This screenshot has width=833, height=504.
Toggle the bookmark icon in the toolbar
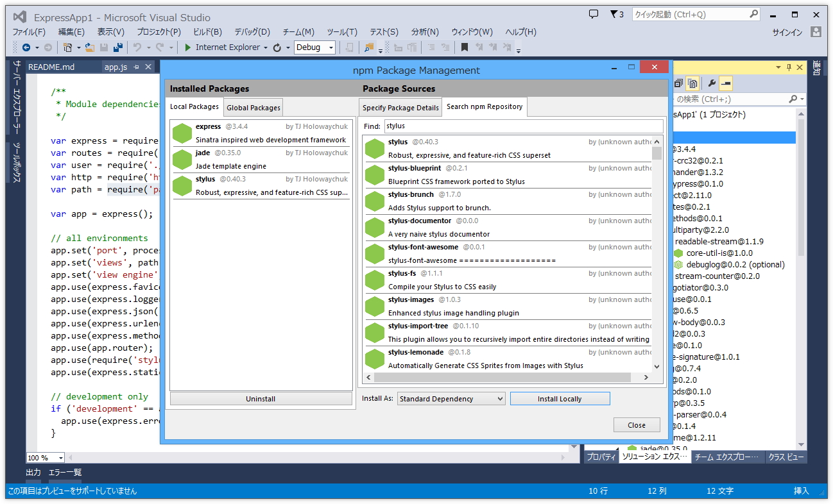pyautogui.click(x=465, y=47)
